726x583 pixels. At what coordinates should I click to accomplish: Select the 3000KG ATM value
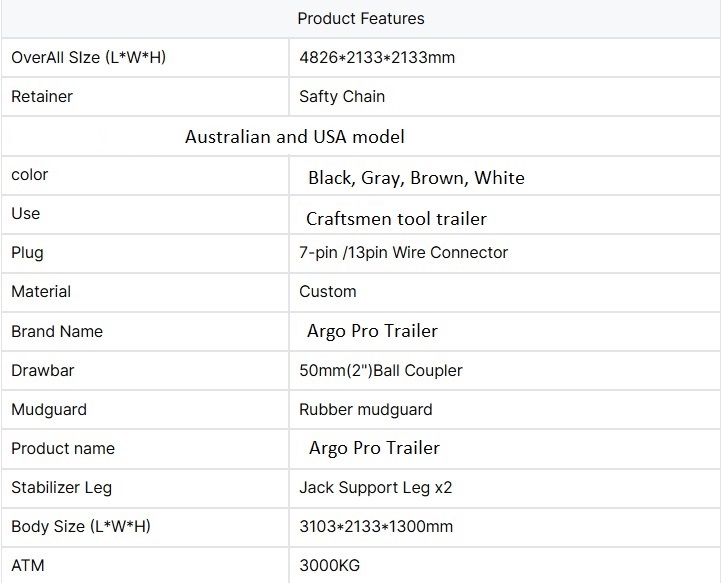click(330, 565)
